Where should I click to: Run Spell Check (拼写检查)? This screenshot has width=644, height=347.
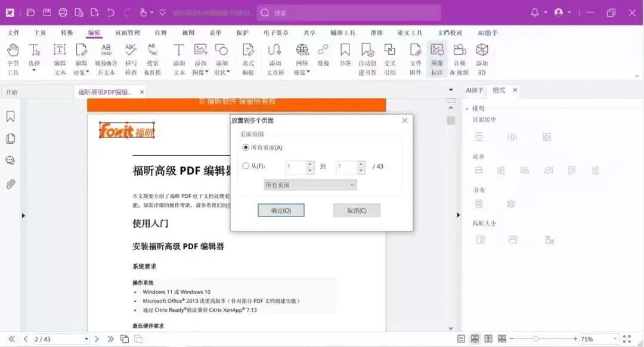pos(131,59)
